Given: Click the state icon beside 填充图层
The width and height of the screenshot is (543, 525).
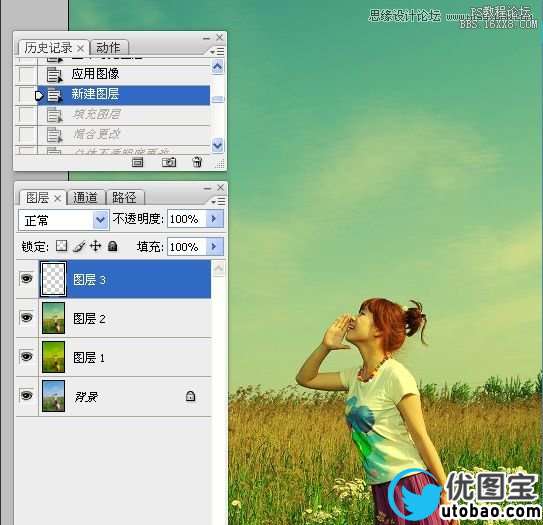Looking at the screenshot, I should (54, 115).
